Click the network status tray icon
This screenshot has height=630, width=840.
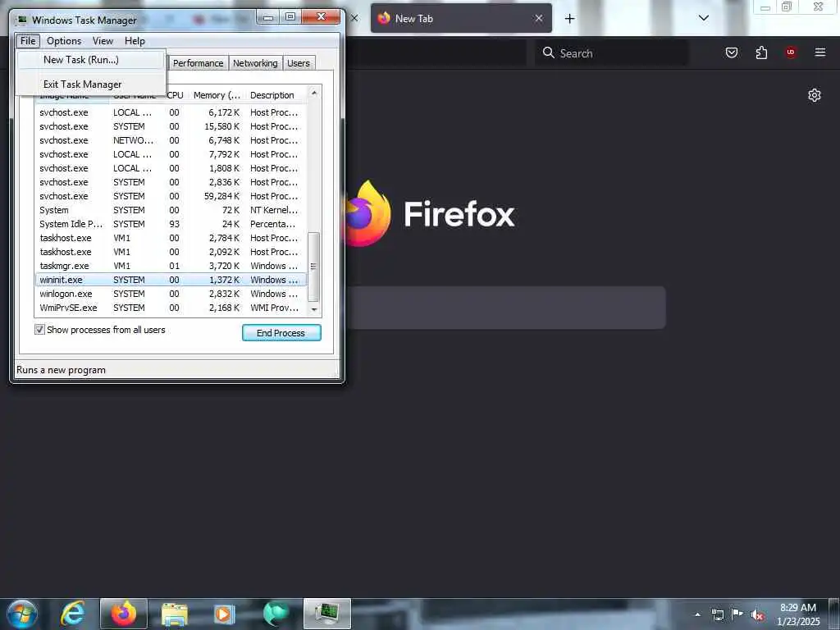(x=717, y=614)
